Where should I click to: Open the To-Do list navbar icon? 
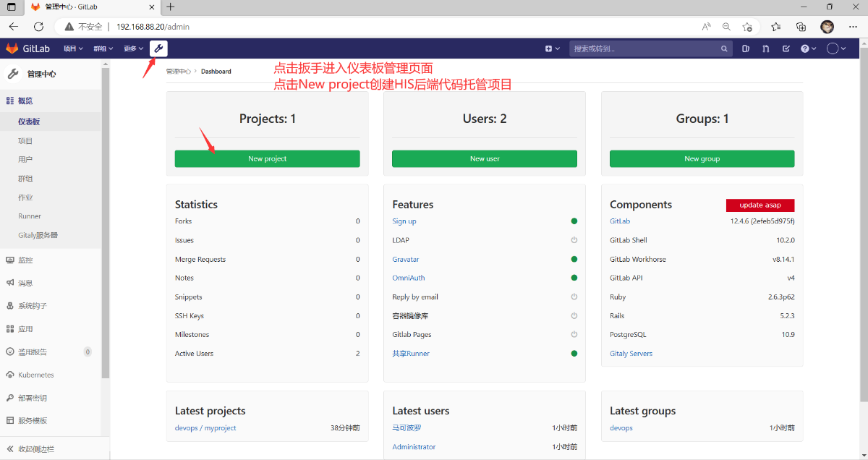coord(786,48)
